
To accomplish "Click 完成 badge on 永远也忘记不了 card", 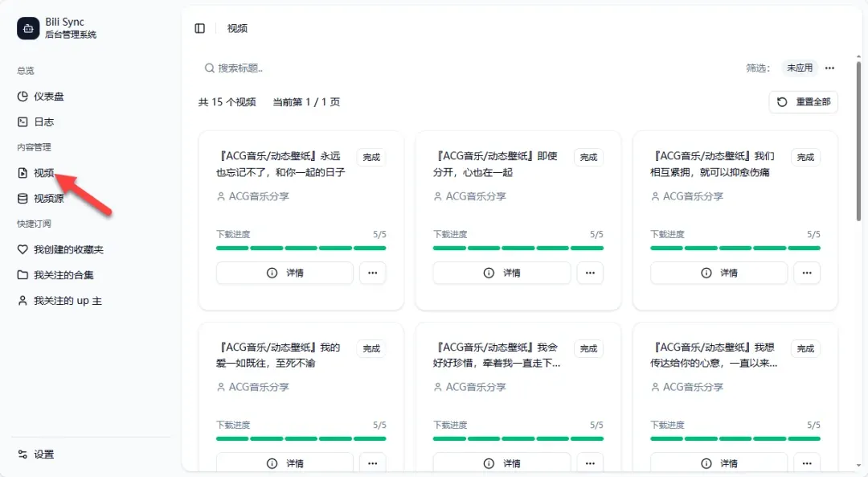I will 371,158.
